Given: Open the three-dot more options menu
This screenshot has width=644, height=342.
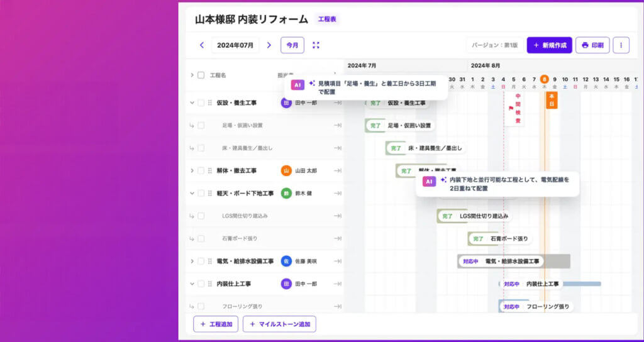Looking at the screenshot, I should (x=621, y=45).
